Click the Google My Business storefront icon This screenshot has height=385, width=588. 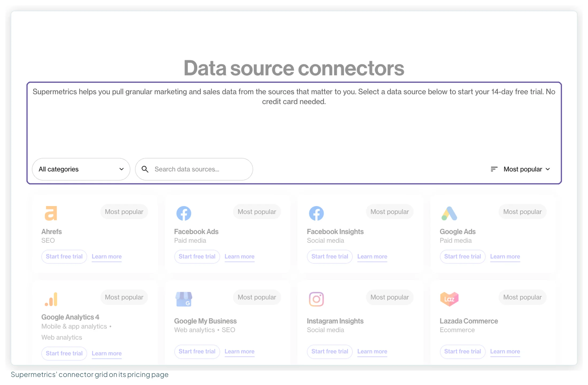pos(184,299)
